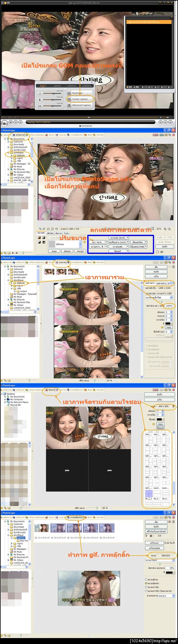
Task: Open GOM PREFERENCES
Action: point(86,126)
